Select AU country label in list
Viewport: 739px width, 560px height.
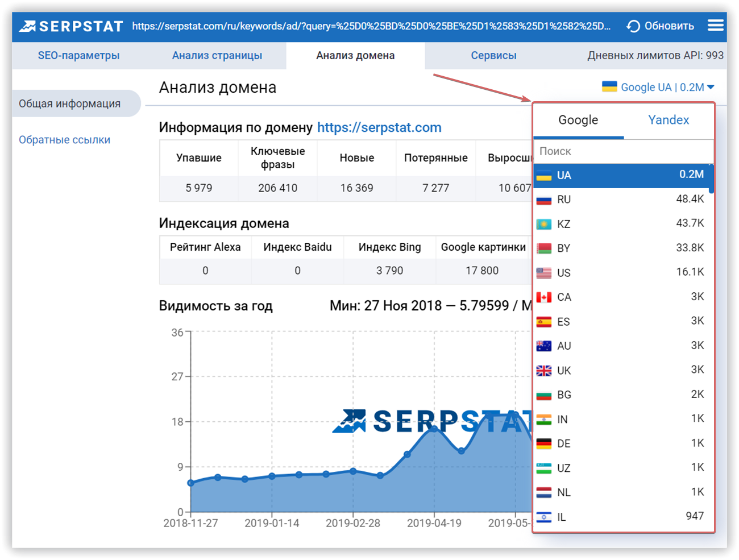[564, 346]
